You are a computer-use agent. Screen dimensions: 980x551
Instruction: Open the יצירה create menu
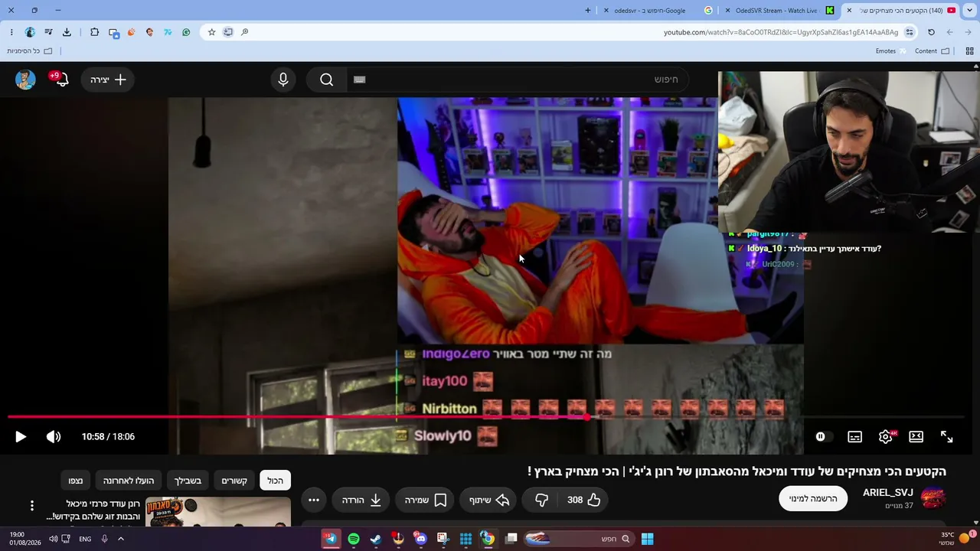pos(108,80)
